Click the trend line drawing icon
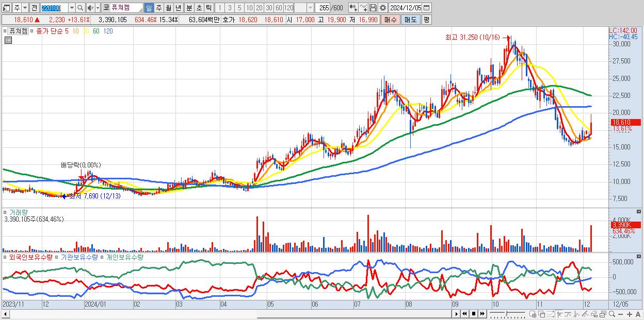644x320 pixels. pyautogui.click(x=585, y=314)
